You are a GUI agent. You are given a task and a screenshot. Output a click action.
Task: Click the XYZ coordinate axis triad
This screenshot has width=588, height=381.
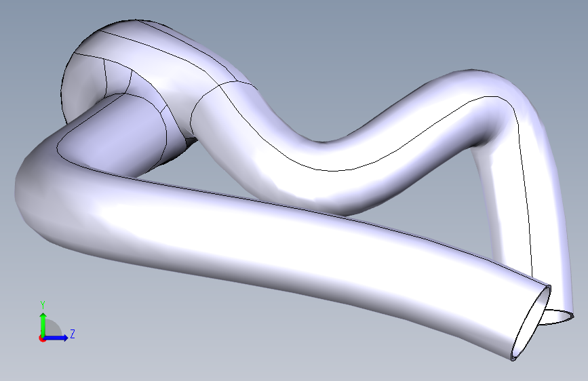(57, 322)
